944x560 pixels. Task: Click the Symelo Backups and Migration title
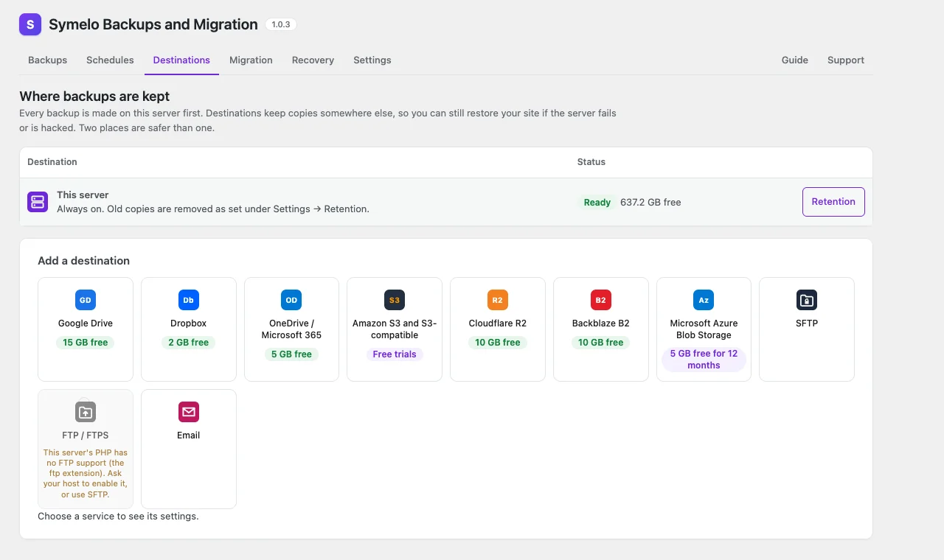(x=153, y=24)
